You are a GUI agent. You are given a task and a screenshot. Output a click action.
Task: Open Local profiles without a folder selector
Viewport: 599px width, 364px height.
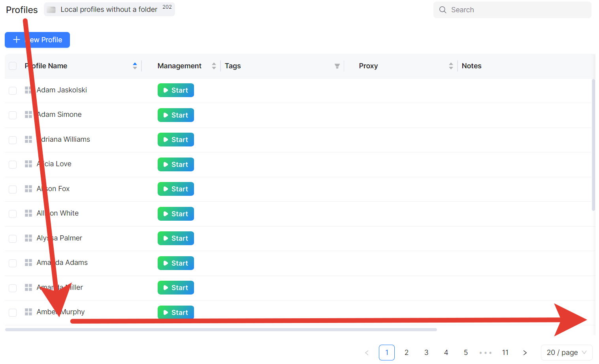pos(109,9)
